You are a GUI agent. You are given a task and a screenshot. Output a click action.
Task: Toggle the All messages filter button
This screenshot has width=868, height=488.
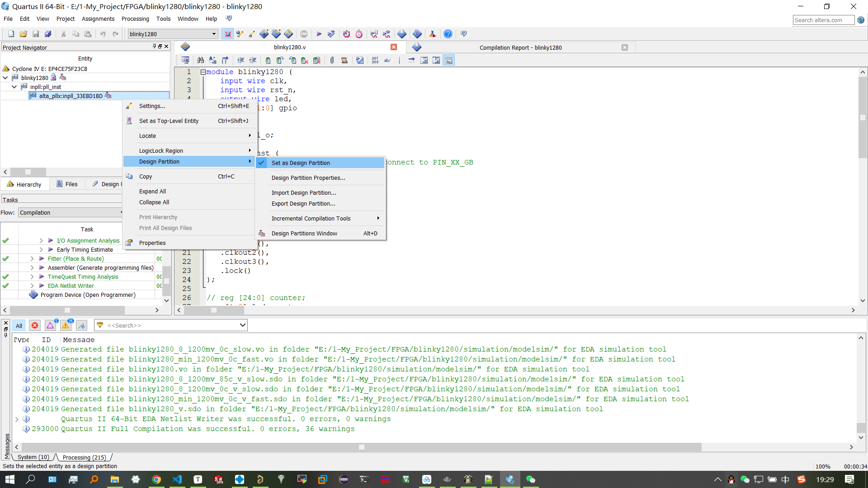coord(19,325)
